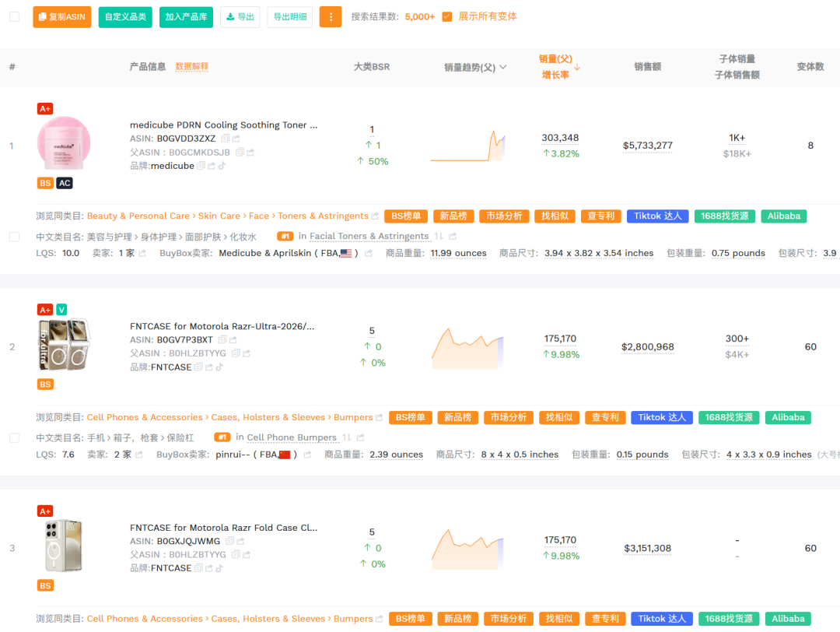Copy the ASIN B0GVDD3ZXZ with its copy icon

click(x=226, y=139)
